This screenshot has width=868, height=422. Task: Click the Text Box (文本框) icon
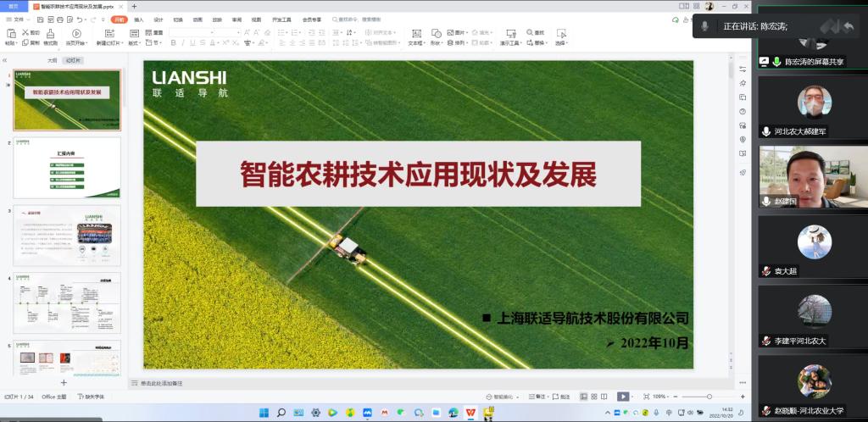click(417, 33)
